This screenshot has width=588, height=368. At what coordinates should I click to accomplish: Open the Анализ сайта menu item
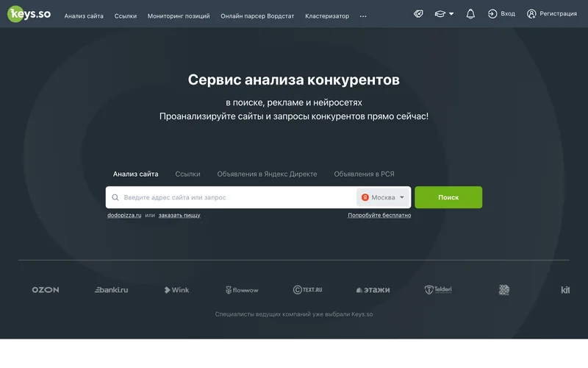(84, 16)
